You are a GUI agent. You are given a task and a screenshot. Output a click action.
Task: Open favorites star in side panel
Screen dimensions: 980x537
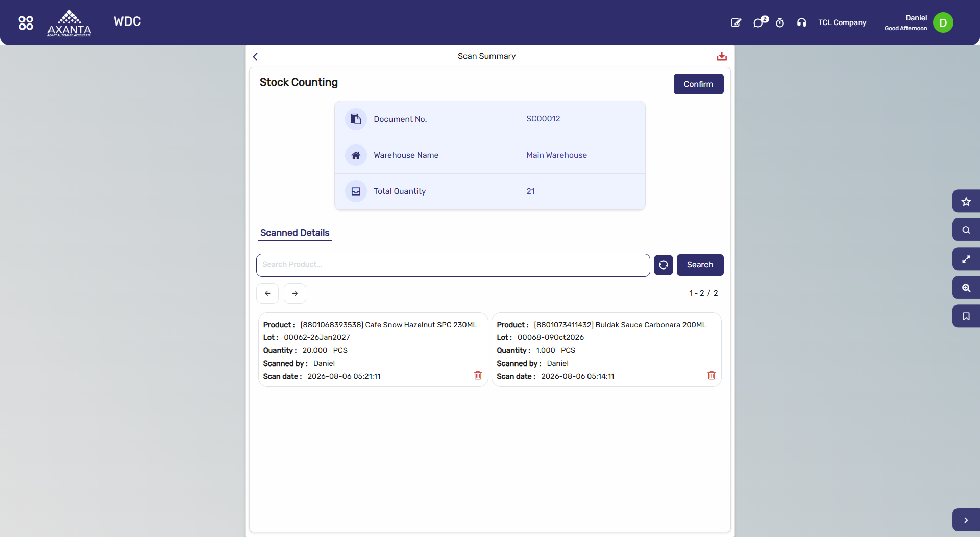pos(966,202)
